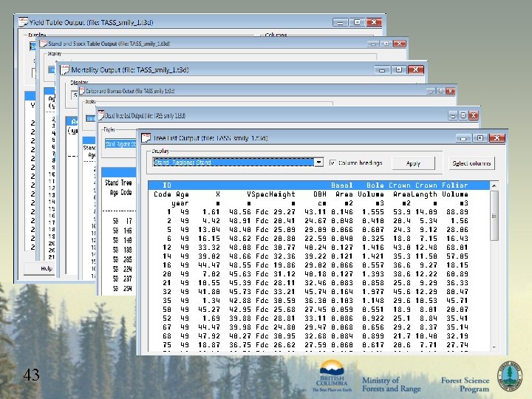This screenshot has width=532, height=399.
Task: Click the Select columns button
Action: (471, 163)
